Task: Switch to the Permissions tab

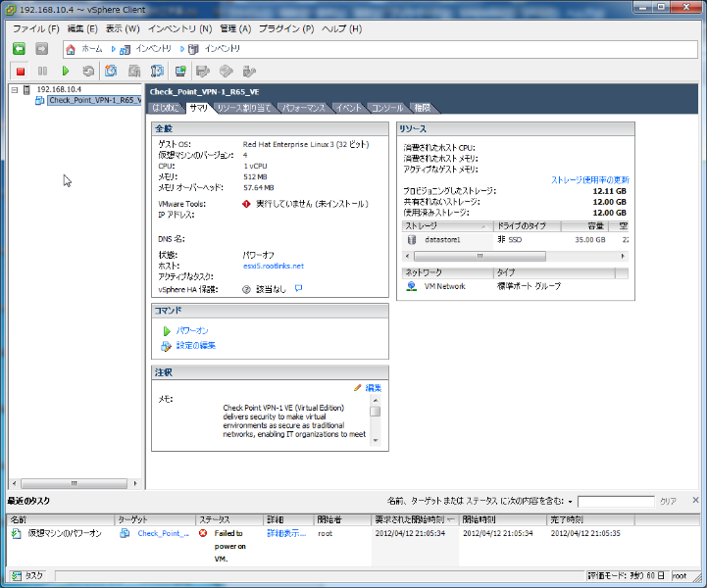Action: coord(423,108)
